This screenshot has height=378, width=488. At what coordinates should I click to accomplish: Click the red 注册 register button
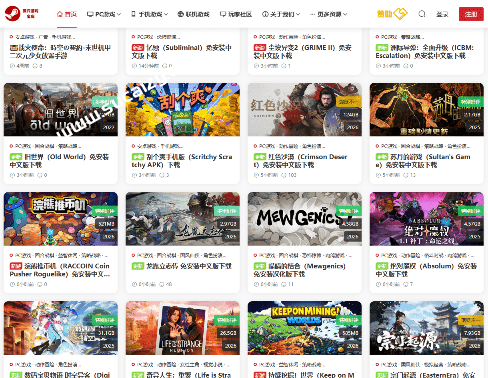(x=471, y=14)
